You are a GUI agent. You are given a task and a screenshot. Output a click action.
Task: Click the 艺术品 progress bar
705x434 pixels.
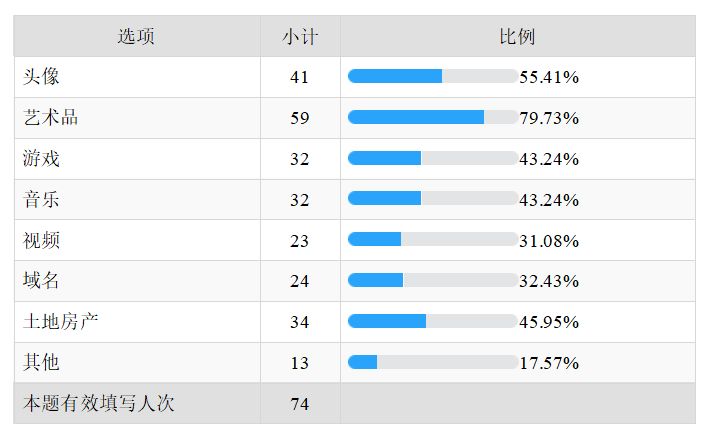[432, 118]
